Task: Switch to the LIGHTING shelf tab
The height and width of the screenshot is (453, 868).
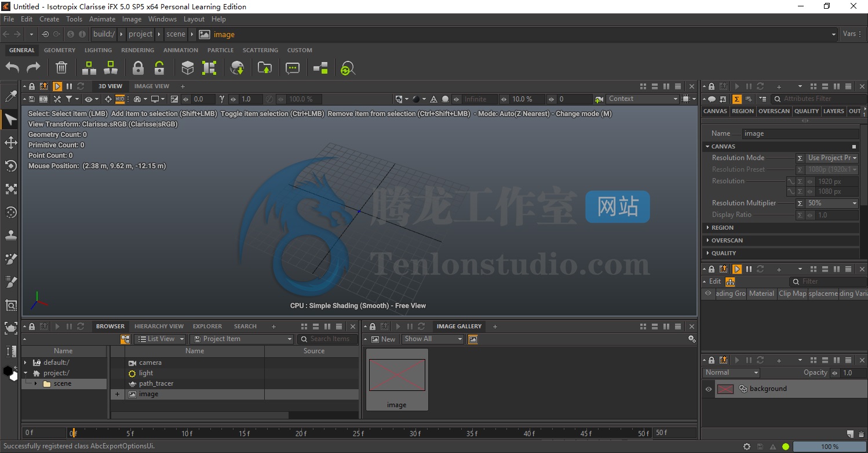Action: [x=98, y=50]
